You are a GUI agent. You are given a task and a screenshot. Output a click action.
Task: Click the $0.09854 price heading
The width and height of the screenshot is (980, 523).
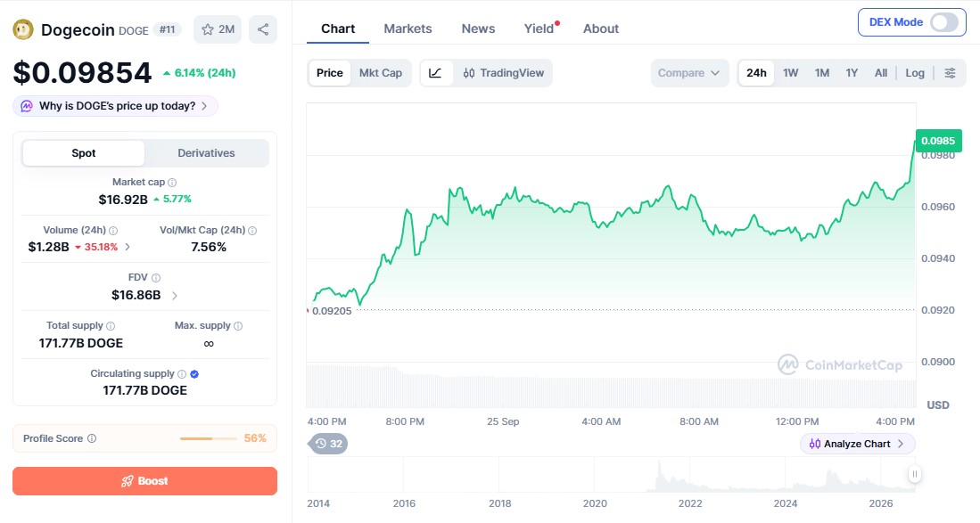click(83, 73)
